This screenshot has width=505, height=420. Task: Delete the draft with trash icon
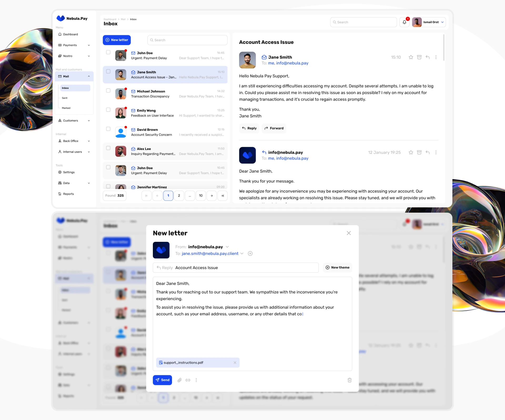[350, 380]
